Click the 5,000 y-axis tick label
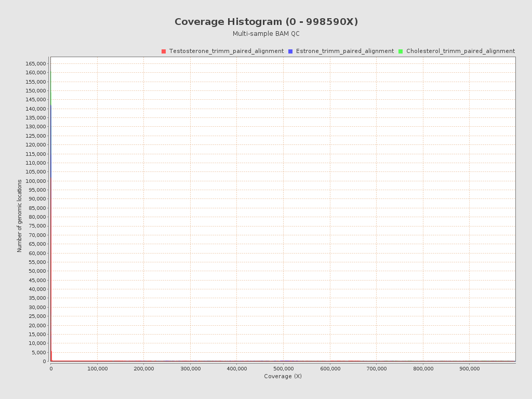532x399 pixels. pos(38,353)
